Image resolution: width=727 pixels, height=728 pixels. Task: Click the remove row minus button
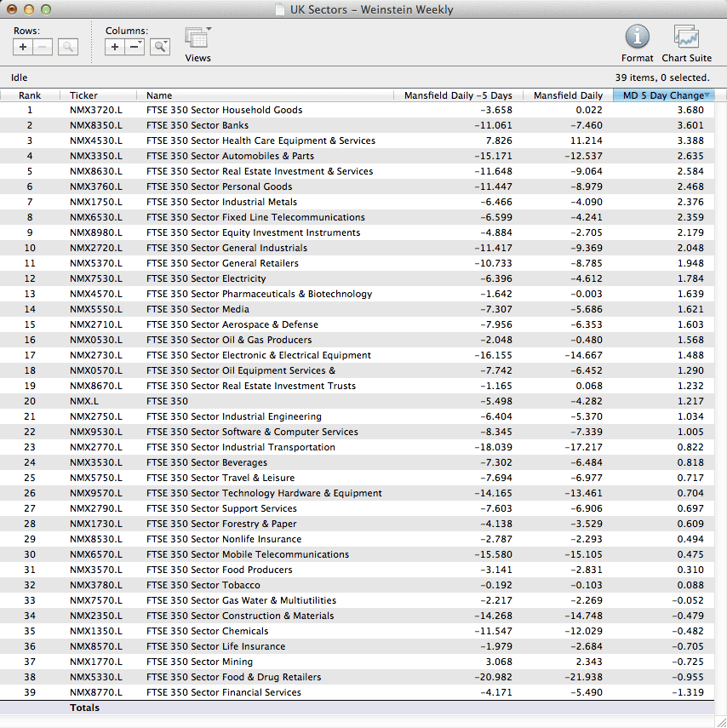[43, 47]
